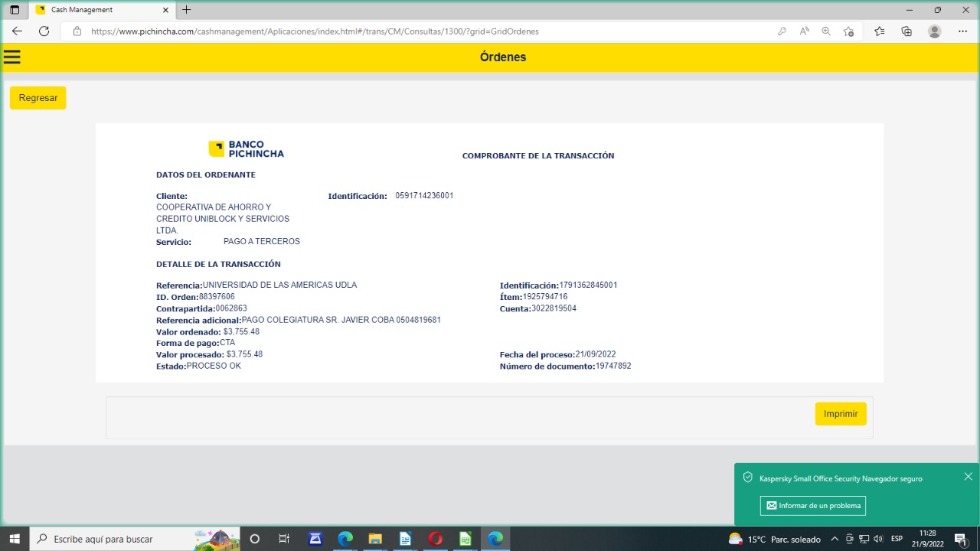Go back with the browser back arrow
The width and height of the screenshot is (980, 551).
(17, 31)
